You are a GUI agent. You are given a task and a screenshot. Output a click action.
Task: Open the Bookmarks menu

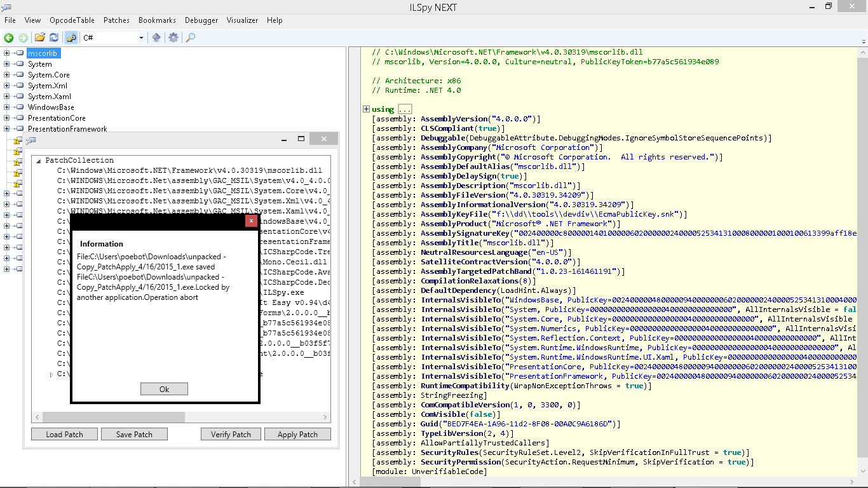click(157, 20)
